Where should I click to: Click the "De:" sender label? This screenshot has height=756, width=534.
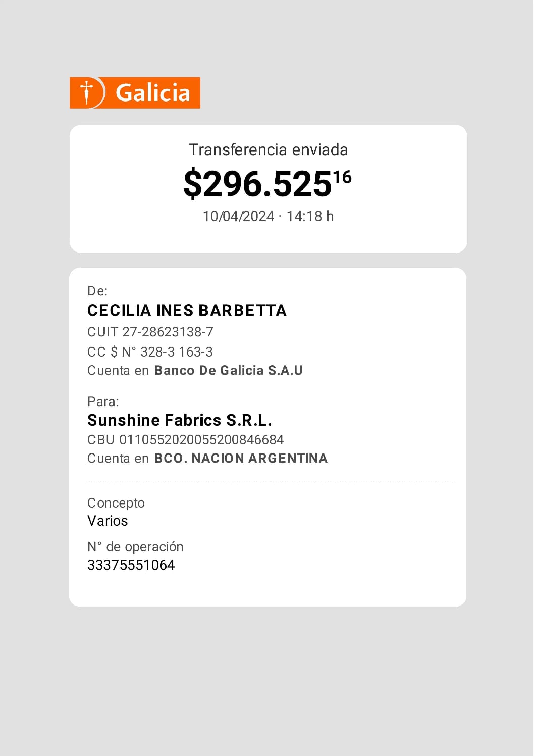pos(97,291)
